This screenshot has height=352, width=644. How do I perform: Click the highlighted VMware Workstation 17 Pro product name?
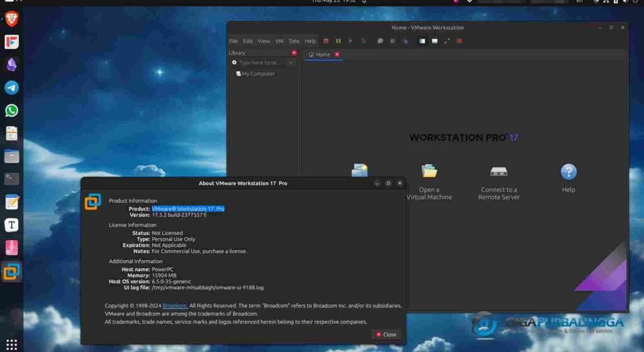pos(188,209)
